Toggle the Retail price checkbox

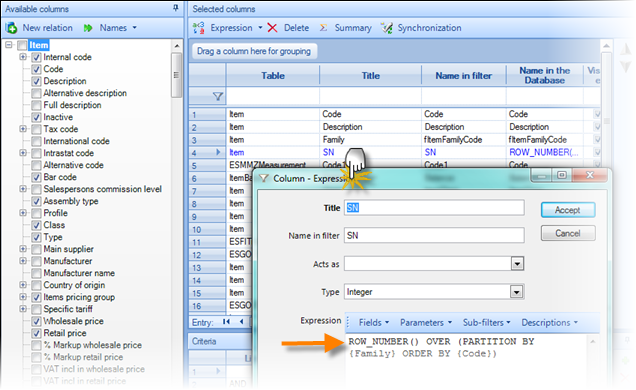(37, 333)
